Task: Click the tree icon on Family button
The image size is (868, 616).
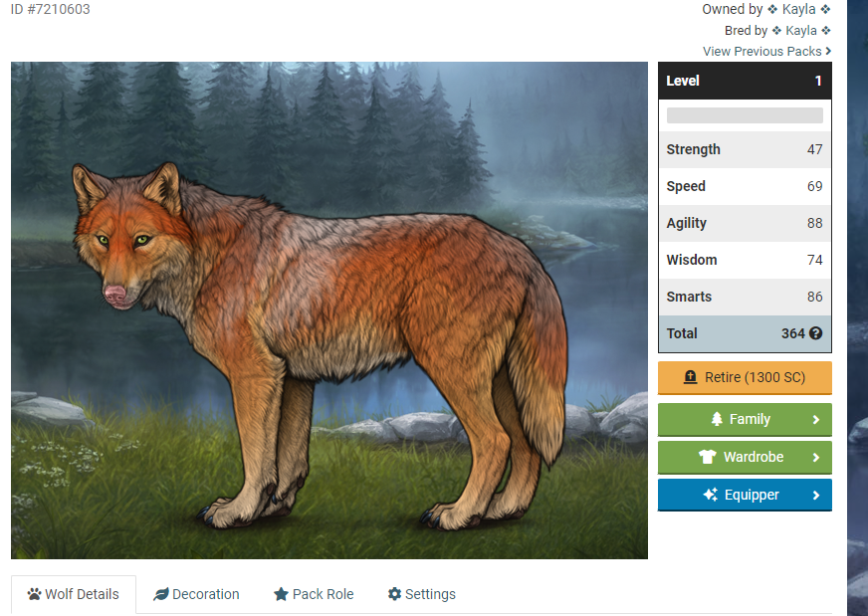Action: click(717, 419)
